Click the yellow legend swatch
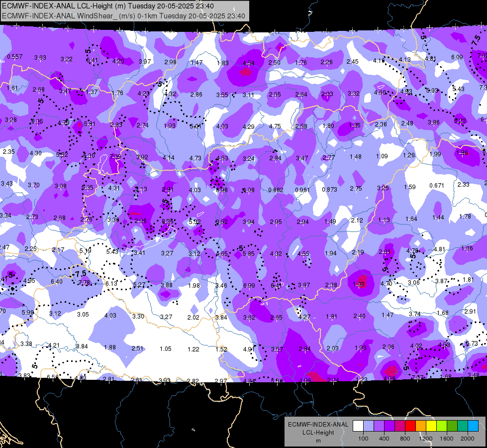 [x=431, y=426]
